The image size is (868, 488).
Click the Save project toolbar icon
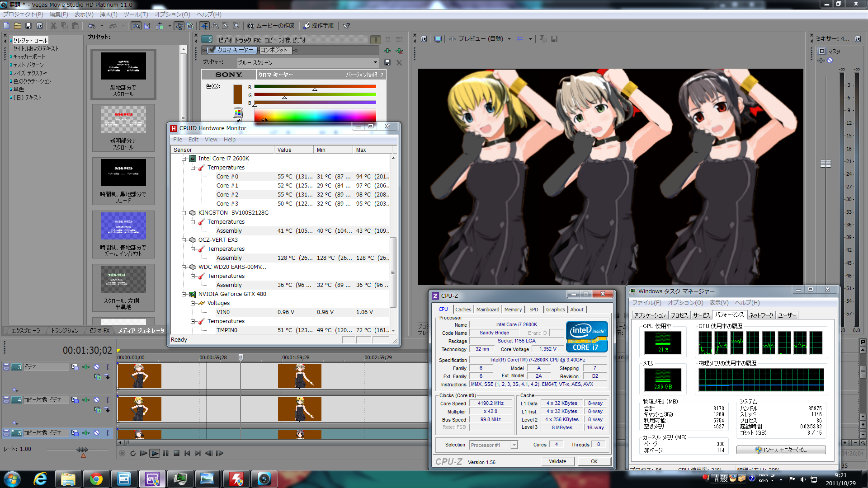(x=28, y=26)
